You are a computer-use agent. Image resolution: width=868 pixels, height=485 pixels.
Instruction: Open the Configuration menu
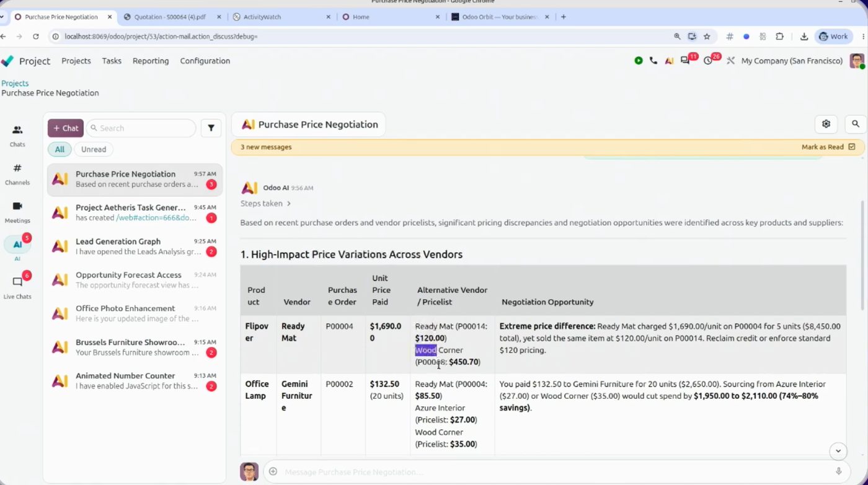click(x=205, y=61)
